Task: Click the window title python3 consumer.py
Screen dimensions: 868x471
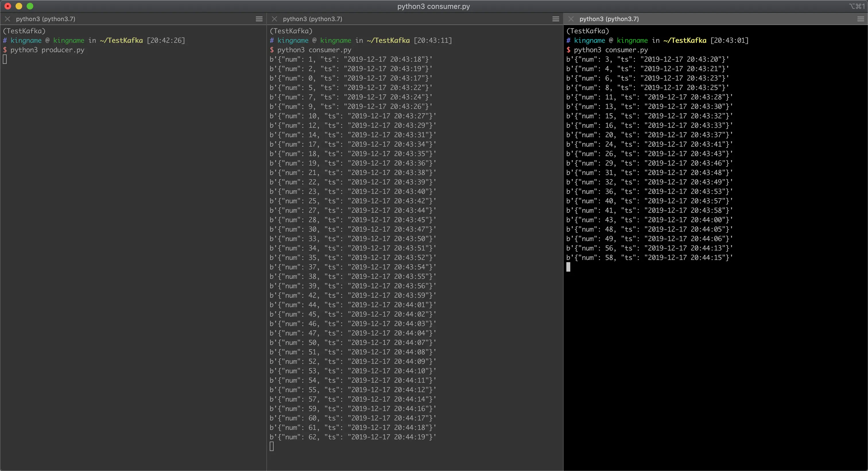Action: point(433,6)
